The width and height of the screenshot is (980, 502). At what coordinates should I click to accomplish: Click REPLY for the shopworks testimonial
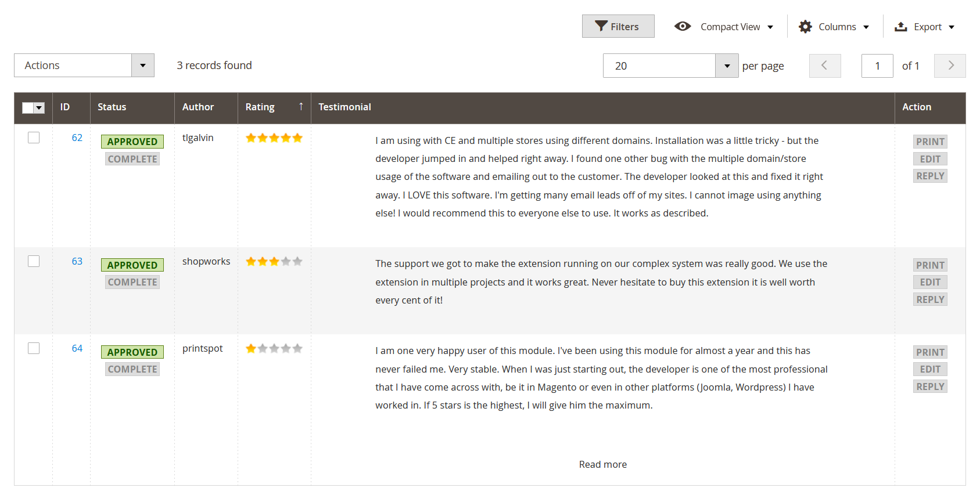coord(930,299)
